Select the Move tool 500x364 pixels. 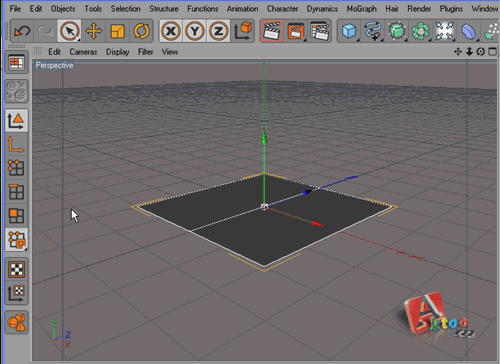point(94,31)
